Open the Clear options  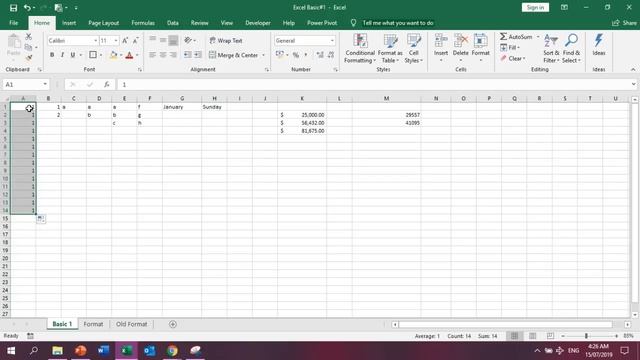pos(513,58)
